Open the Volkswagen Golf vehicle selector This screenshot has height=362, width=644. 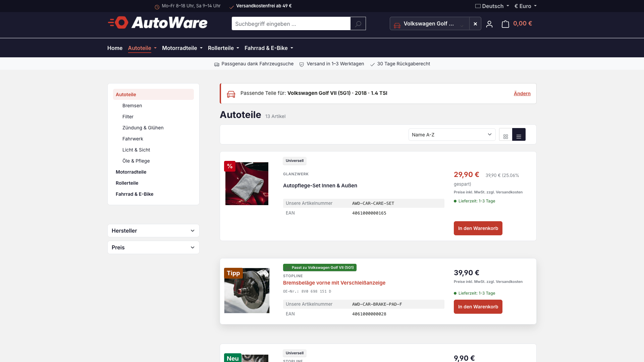429,23
